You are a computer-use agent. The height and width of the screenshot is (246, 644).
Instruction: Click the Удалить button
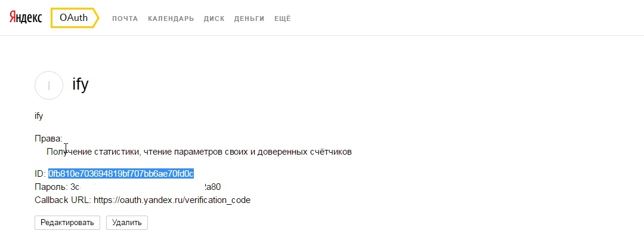127,223
